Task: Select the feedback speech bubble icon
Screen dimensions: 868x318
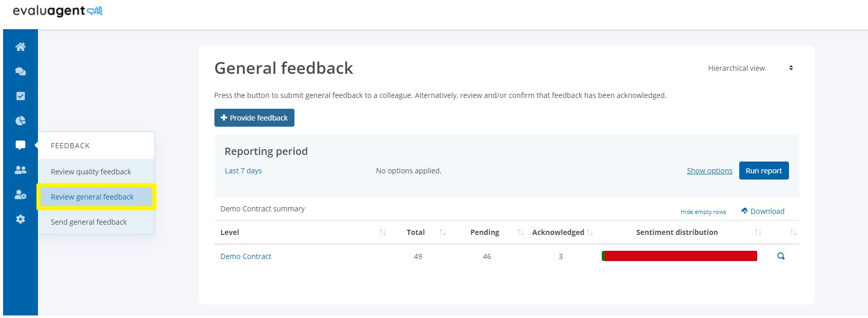Action: pos(21,145)
